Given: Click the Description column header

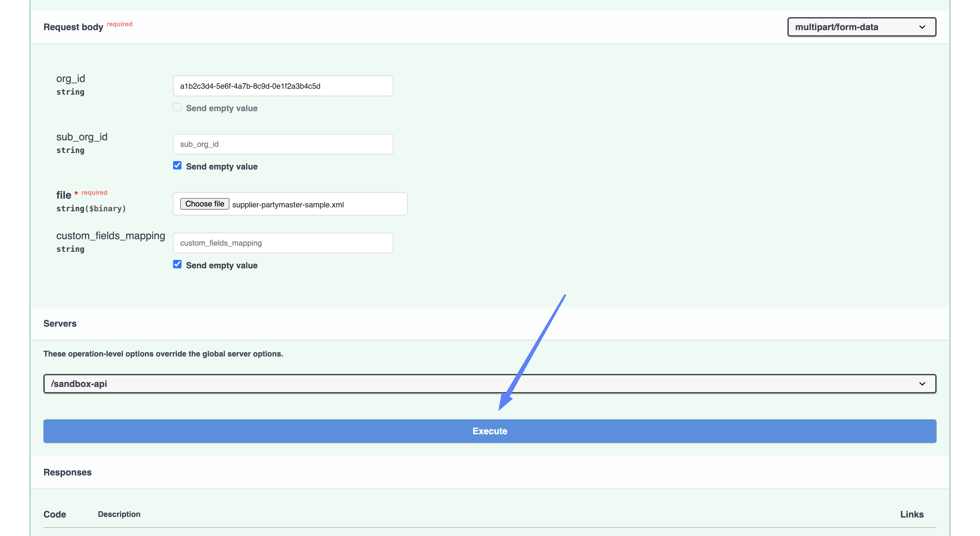Looking at the screenshot, I should click(119, 514).
